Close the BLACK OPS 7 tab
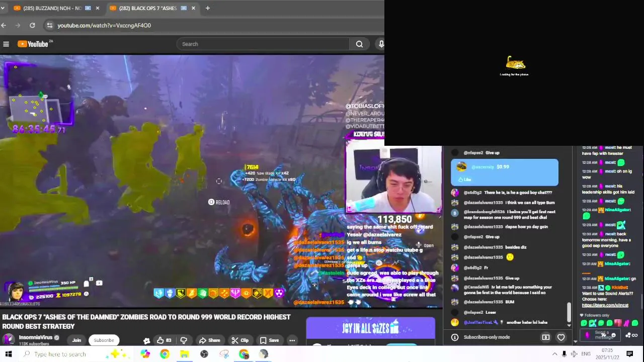Screen dimensions: 644x362 coord(193,8)
